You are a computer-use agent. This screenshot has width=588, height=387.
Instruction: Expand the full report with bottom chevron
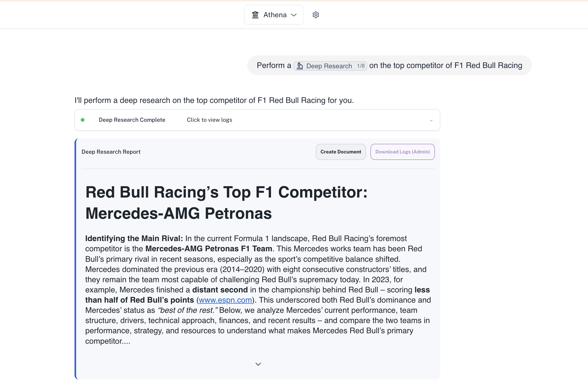258,364
